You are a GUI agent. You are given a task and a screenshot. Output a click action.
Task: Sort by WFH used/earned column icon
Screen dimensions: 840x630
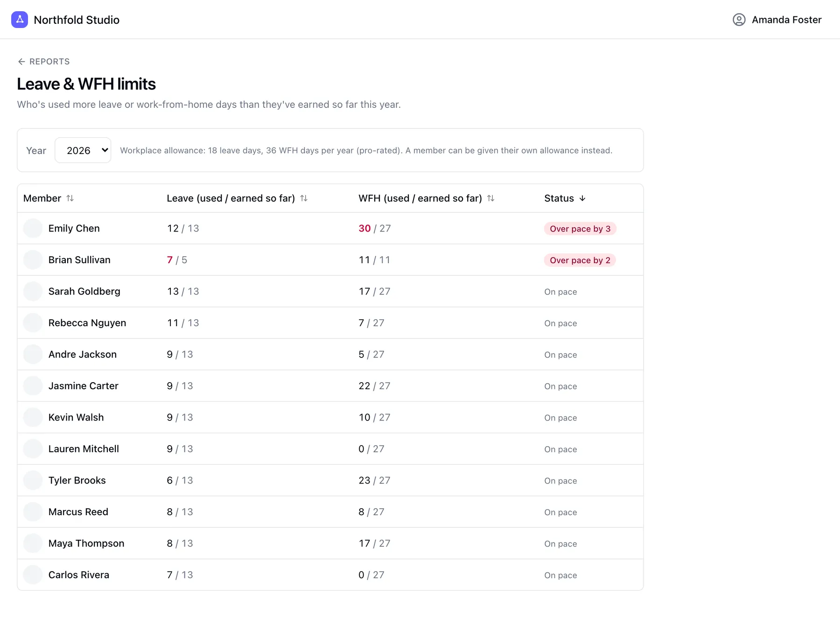[x=490, y=198]
